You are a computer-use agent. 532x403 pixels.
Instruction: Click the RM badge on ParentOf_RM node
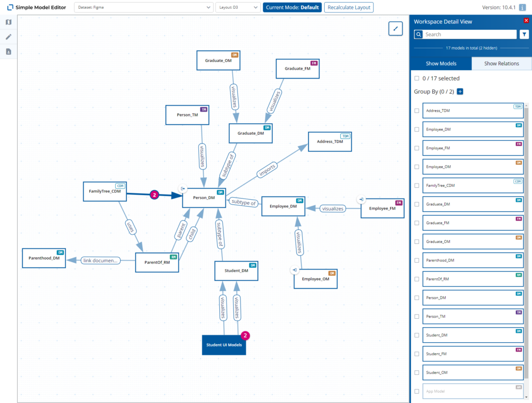(x=174, y=257)
